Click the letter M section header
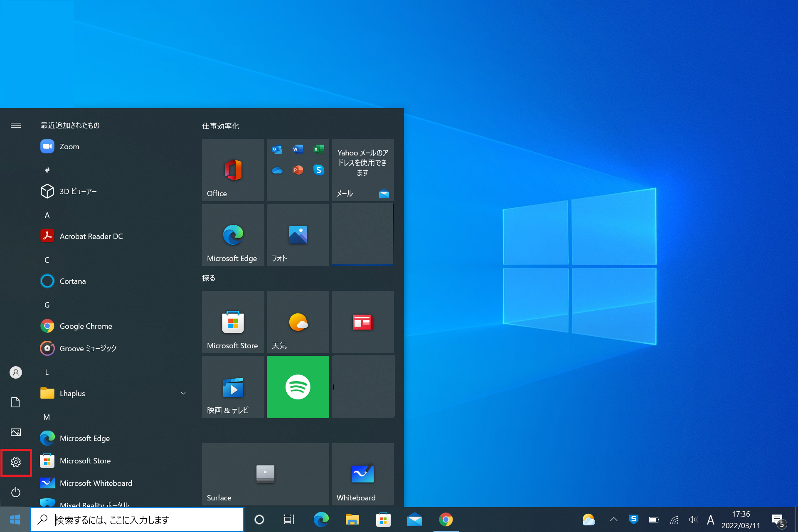 tap(47, 417)
